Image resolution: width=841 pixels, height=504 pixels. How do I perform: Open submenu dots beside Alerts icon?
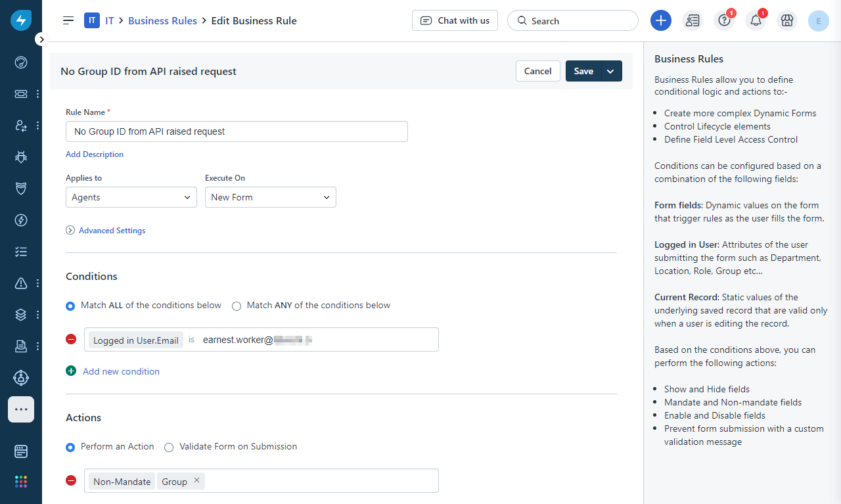(x=37, y=283)
